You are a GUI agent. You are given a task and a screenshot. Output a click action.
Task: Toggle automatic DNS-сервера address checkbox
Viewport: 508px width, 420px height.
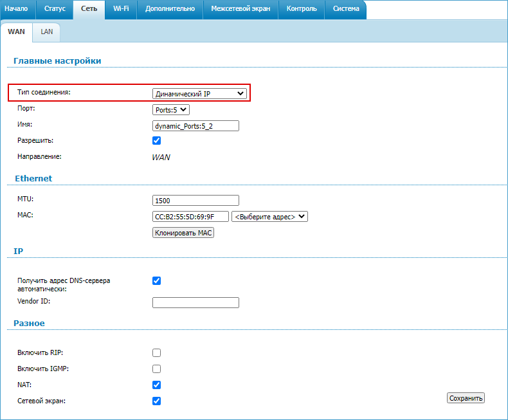(156, 280)
